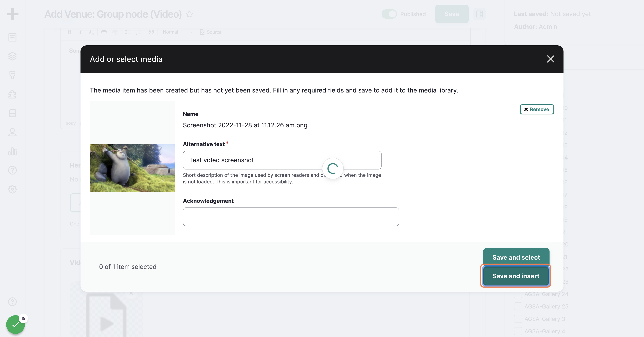
Task: Open the extend puzzle-piece sidebar icon
Action: [x=12, y=94]
